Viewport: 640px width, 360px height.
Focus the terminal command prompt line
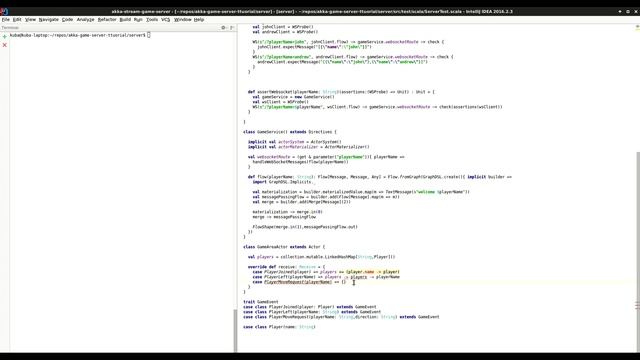80,35
